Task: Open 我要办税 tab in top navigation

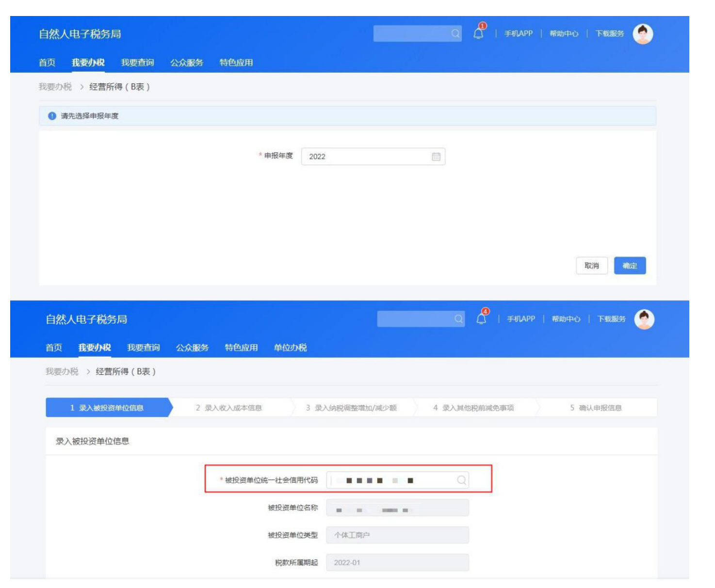Action: coord(88,63)
